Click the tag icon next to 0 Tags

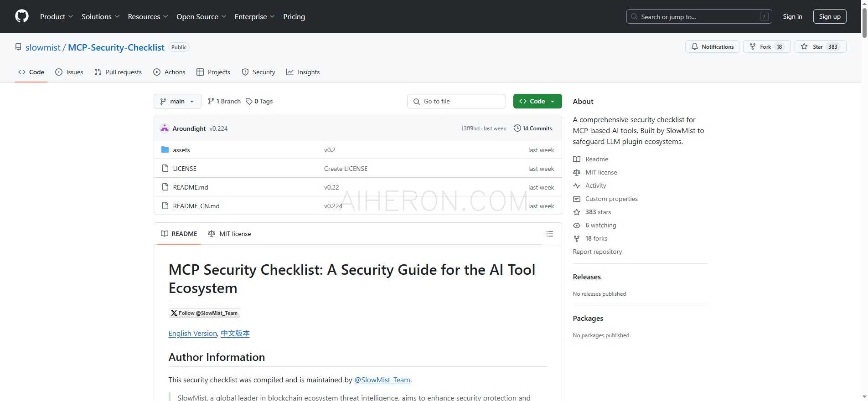pyautogui.click(x=249, y=102)
